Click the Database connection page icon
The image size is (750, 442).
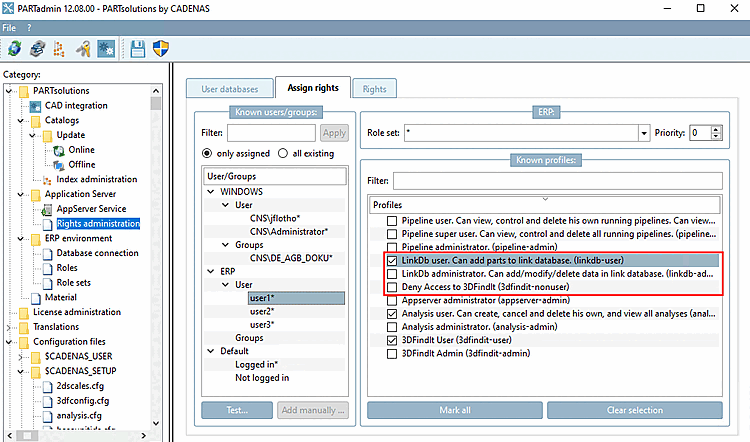point(47,254)
